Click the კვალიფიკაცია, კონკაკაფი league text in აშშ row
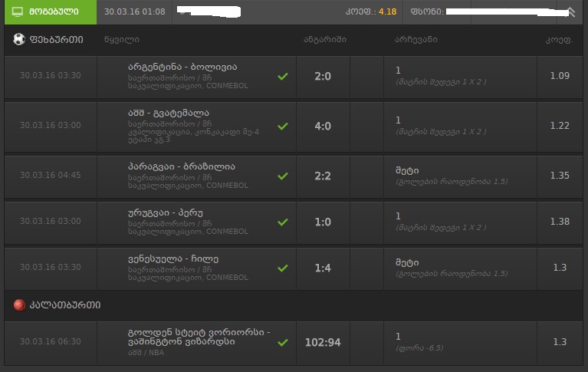 click(x=193, y=132)
